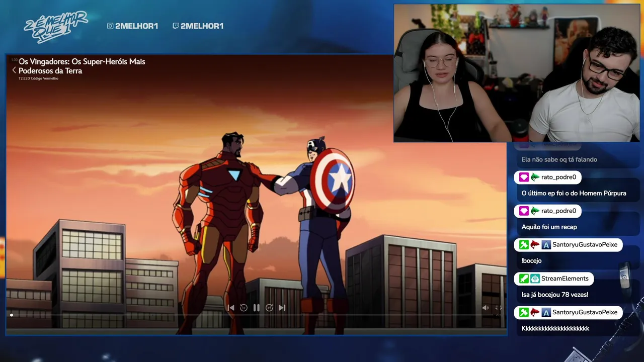644x362 pixels.
Task: Click the Instagram icon in the header
Action: coord(110,26)
